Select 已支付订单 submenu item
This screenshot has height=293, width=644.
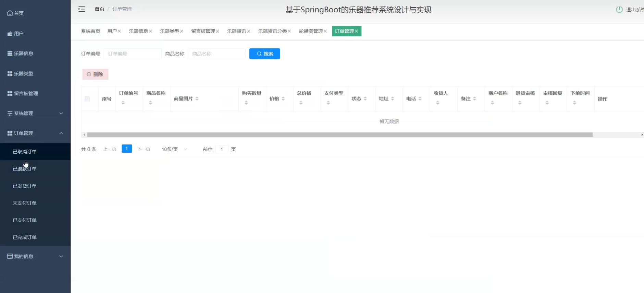pos(35,220)
